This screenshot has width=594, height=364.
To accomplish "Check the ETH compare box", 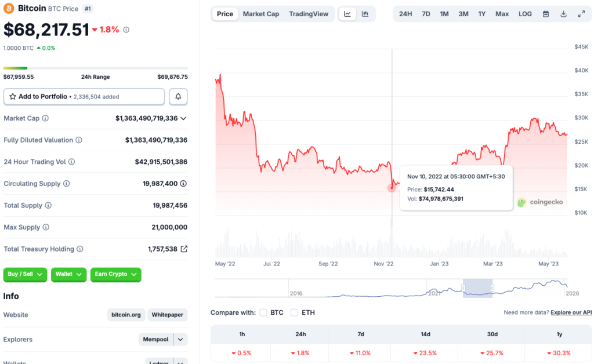I will (295, 312).
